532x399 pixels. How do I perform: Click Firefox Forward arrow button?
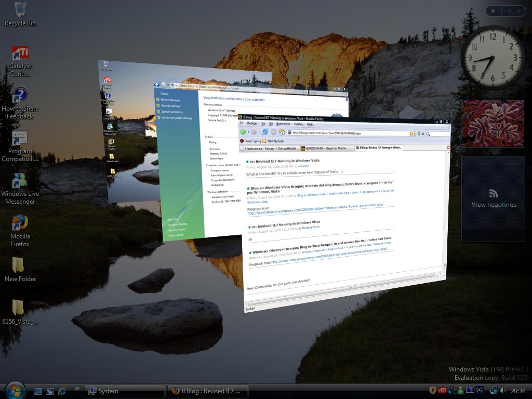pyautogui.click(x=254, y=132)
